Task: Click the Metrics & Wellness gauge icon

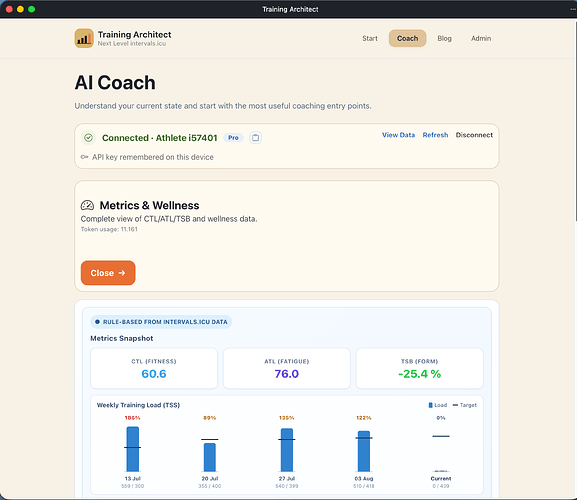Action: click(87, 205)
